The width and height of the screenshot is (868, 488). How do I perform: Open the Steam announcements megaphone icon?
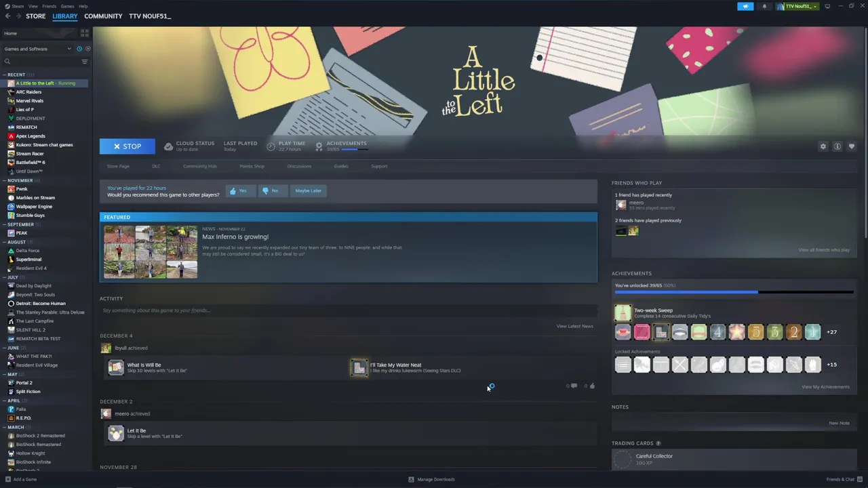coord(745,6)
